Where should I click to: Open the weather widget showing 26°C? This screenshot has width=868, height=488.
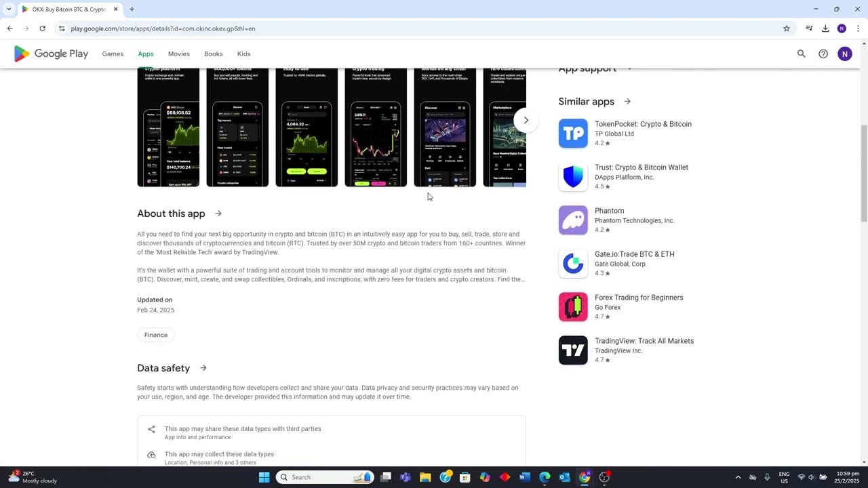coord(33,477)
